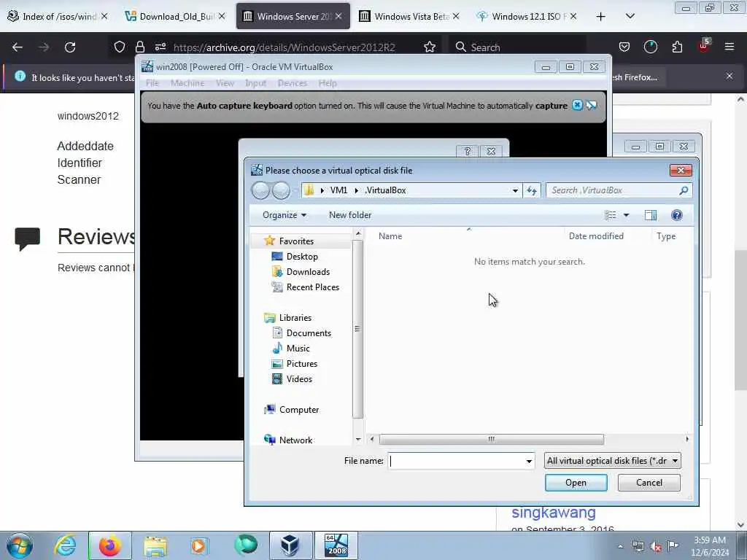Switch to Windows Vista Beta Firefox tab
The width and height of the screenshot is (747, 560).
pos(409,16)
